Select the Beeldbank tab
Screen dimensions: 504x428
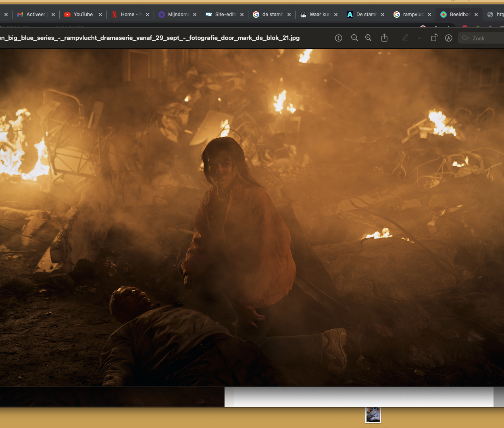pyautogui.click(x=459, y=15)
